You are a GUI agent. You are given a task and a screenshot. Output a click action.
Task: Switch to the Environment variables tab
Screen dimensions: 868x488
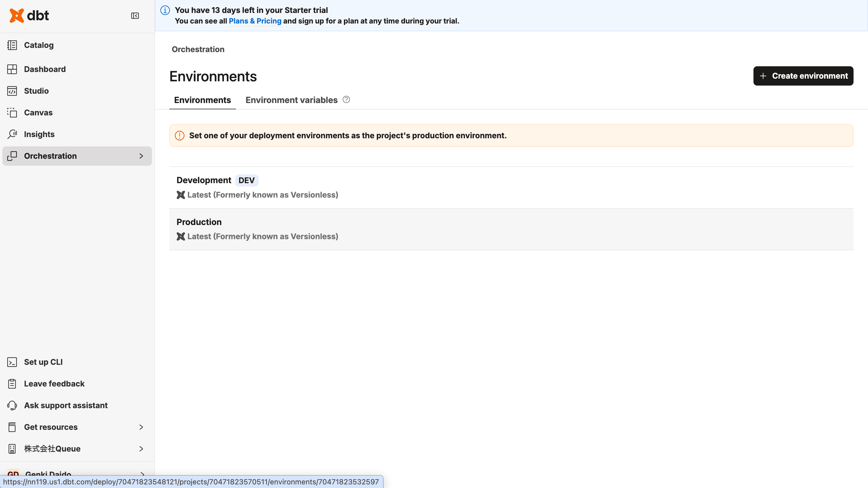(291, 100)
